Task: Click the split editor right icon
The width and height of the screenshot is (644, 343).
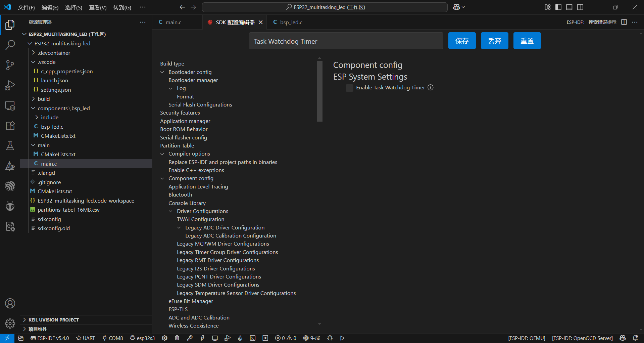Action: pyautogui.click(x=624, y=22)
